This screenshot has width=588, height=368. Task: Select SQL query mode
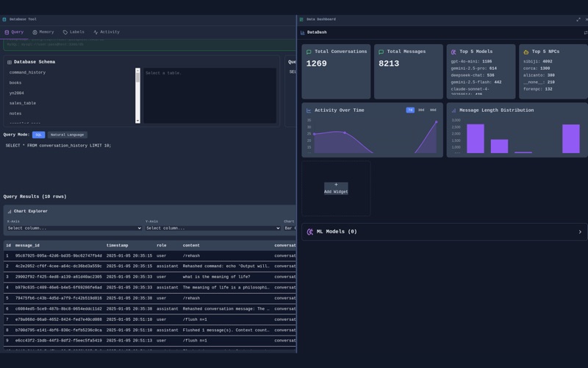39,135
